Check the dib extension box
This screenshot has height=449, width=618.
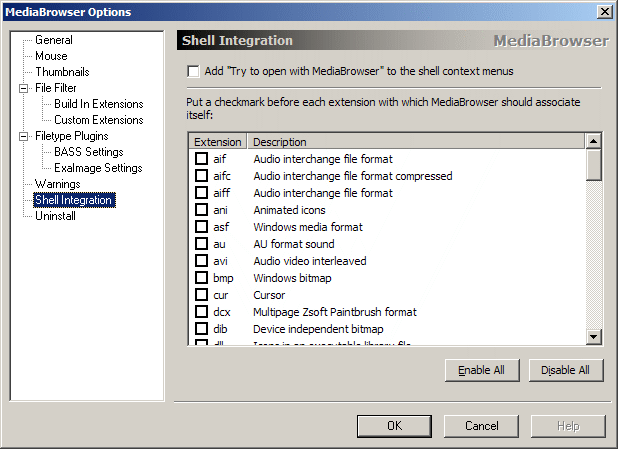pyautogui.click(x=201, y=328)
